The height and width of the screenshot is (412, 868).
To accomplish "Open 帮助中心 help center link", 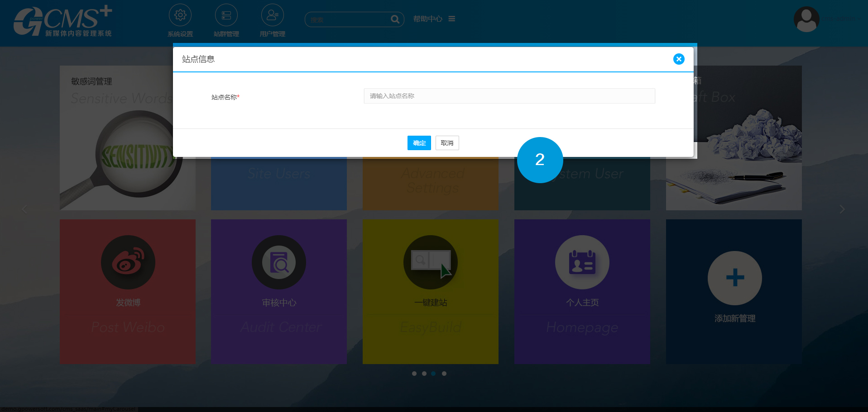I will tap(427, 19).
